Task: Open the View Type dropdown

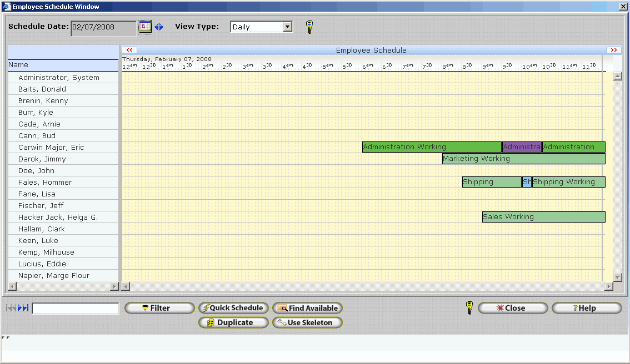Action: coord(287,27)
